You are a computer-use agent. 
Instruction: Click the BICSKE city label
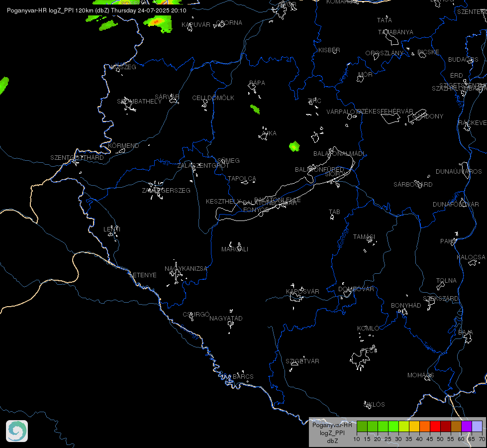[x=428, y=52]
